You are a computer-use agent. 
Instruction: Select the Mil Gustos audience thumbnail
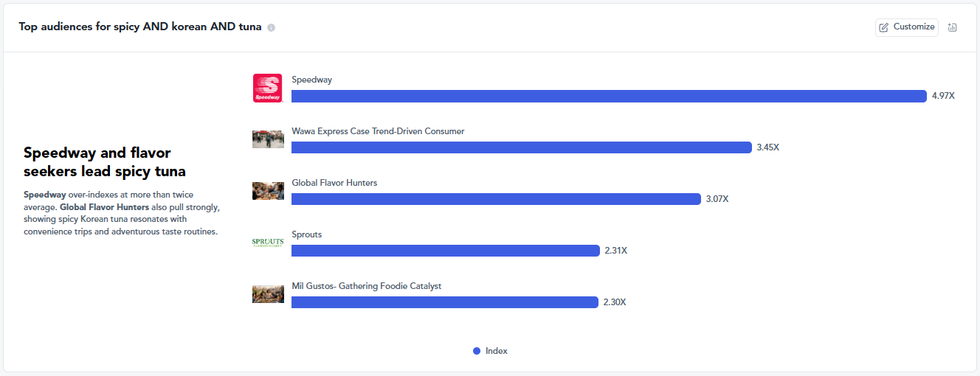click(268, 294)
